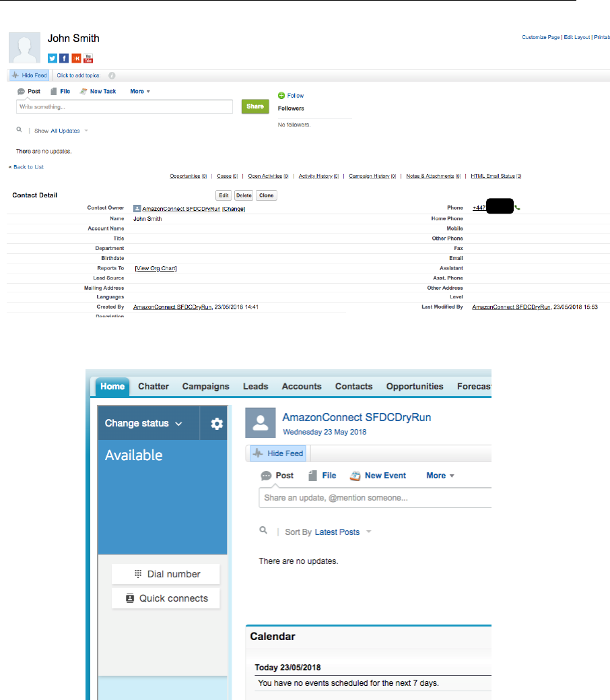Screen dimensions: 610x700
Task: Choose New Event in home feed
Action: coord(378,476)
